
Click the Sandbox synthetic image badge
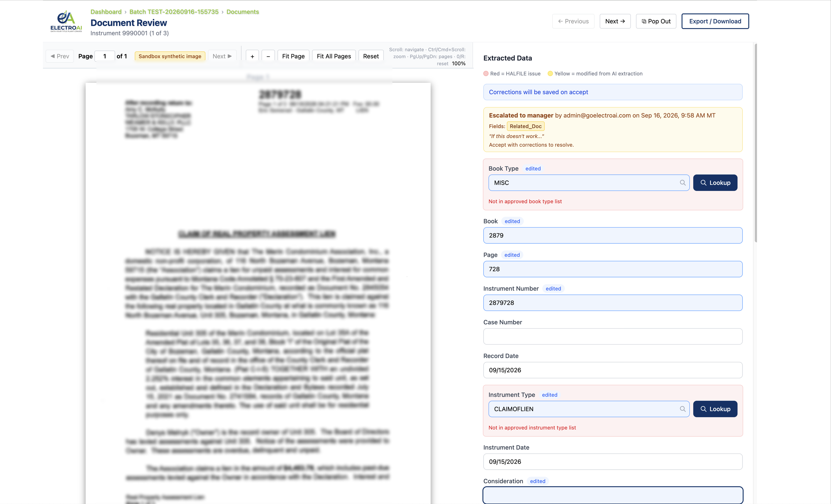point(170,56)
